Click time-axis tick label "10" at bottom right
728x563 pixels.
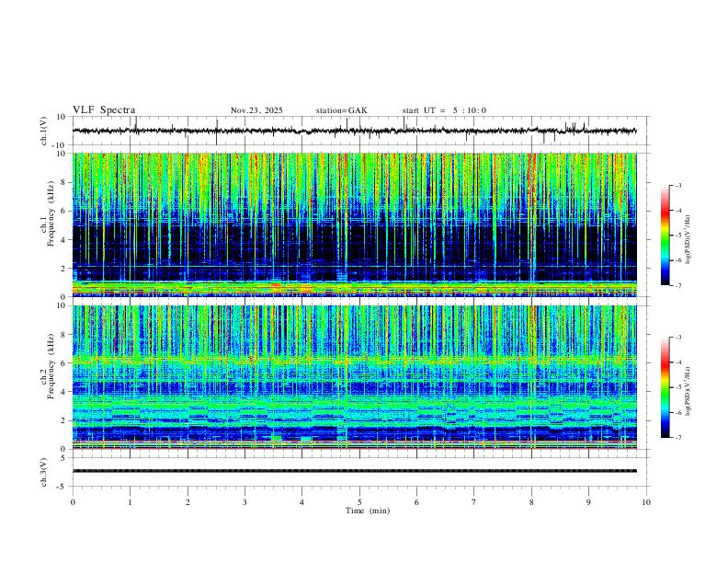tap(646, 502)
